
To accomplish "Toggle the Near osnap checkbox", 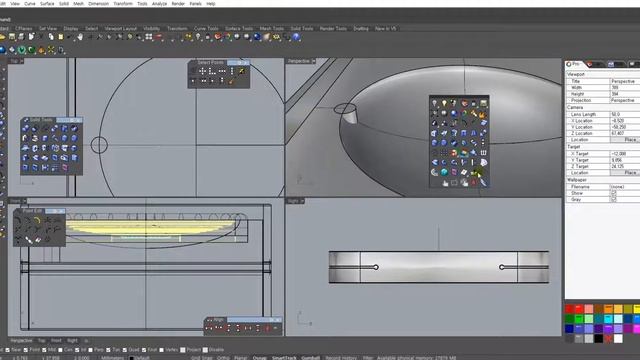I will click(x=7, y=350).
